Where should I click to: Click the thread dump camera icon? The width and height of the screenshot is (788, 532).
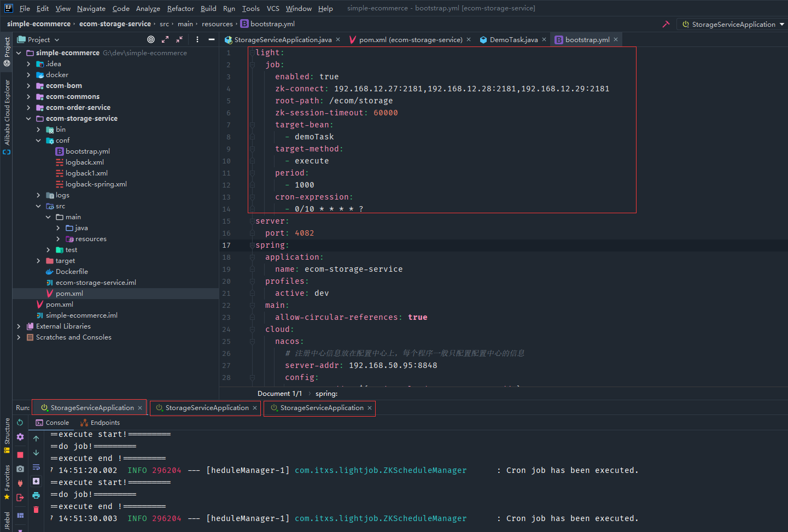20,469
